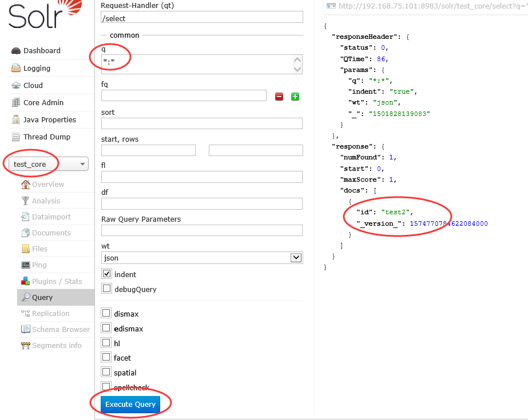Click the Ping monitor icon
This screenshot has width=528, height=420.
pyautogui.click(x=26, y=265)
